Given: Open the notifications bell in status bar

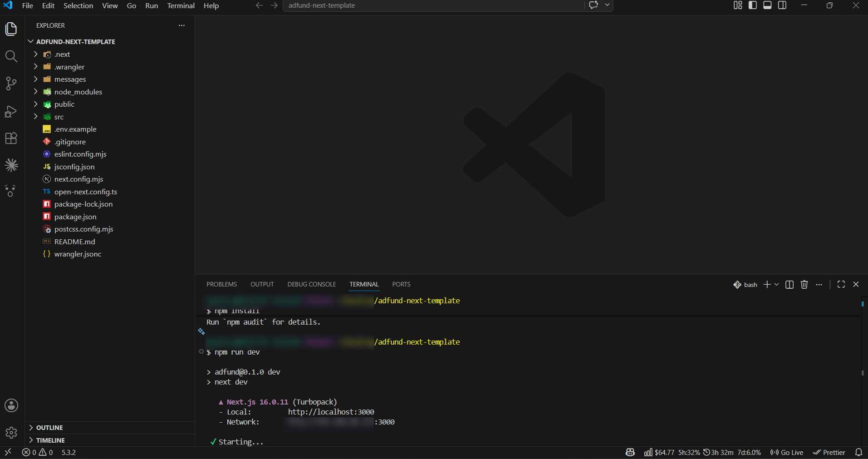Looking at the screenshot, I should (x=858, y=452).
